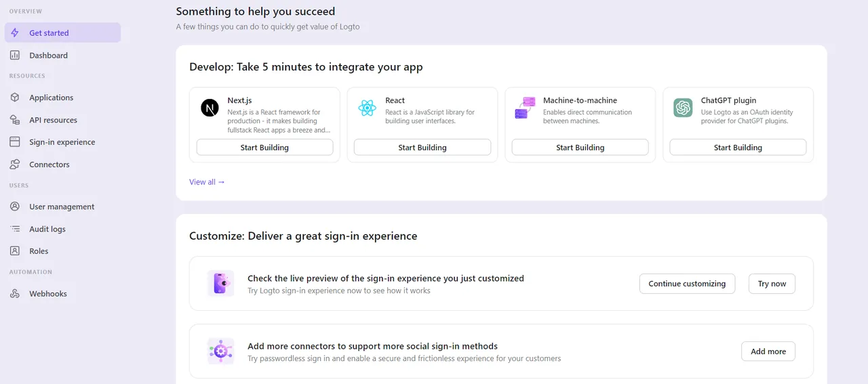Screen dimensions: 868x384
Task: Click the React atom logo
Action: pyautogui.click(x=368, y=108)
